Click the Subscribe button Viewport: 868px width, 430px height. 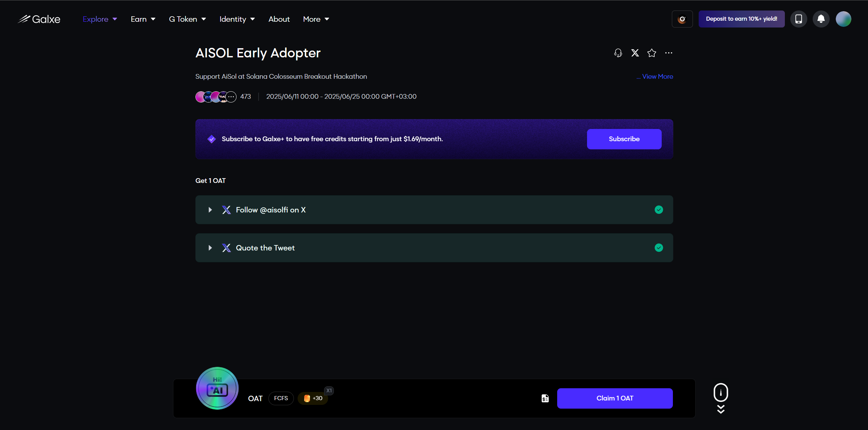(624, 139)
